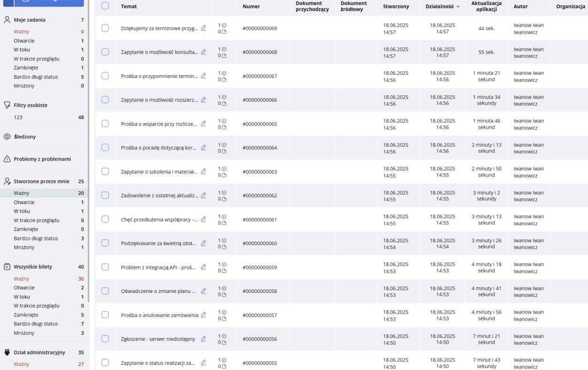Open "Ważny" under Moje zadania
Image resolution: width=588 pixels, height=370 pixels.
(x=22, y=31)
